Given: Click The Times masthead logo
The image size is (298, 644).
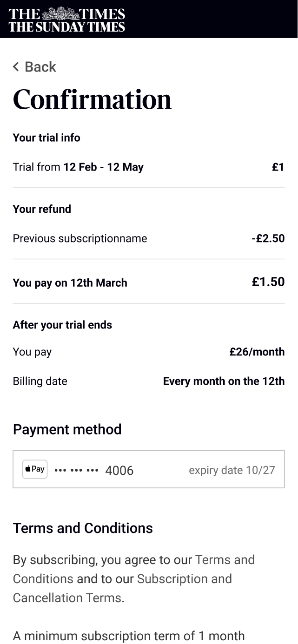Looking at the screenshot, I should (67, 20).
